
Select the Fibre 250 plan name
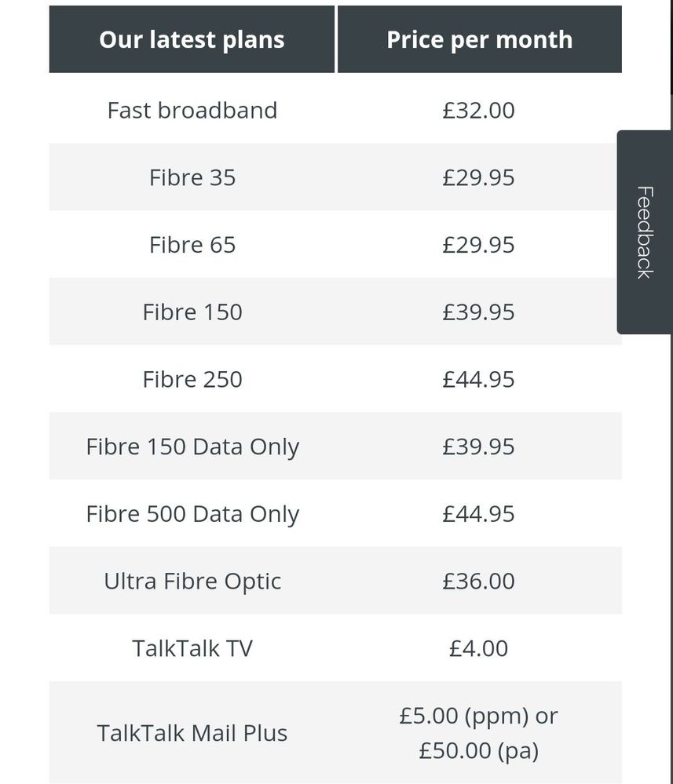pos(192,380)
